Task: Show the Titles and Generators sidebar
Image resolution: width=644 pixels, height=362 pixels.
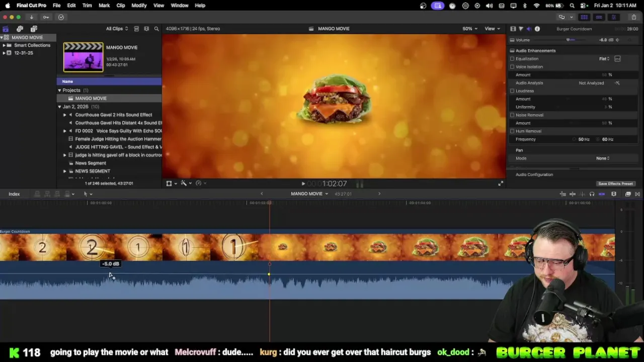Action: [x=34, y=29]
